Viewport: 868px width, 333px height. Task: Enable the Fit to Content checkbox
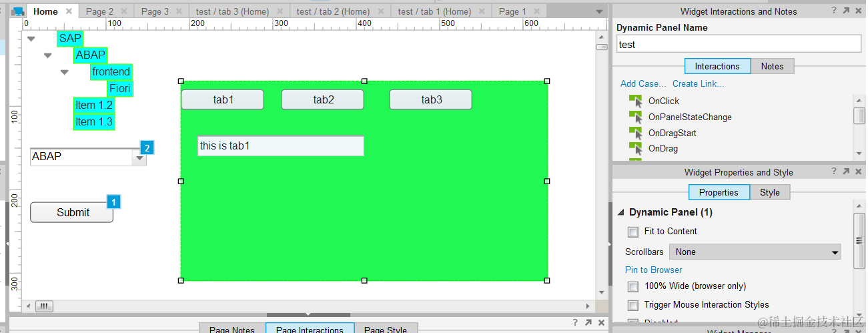(633, 232)
